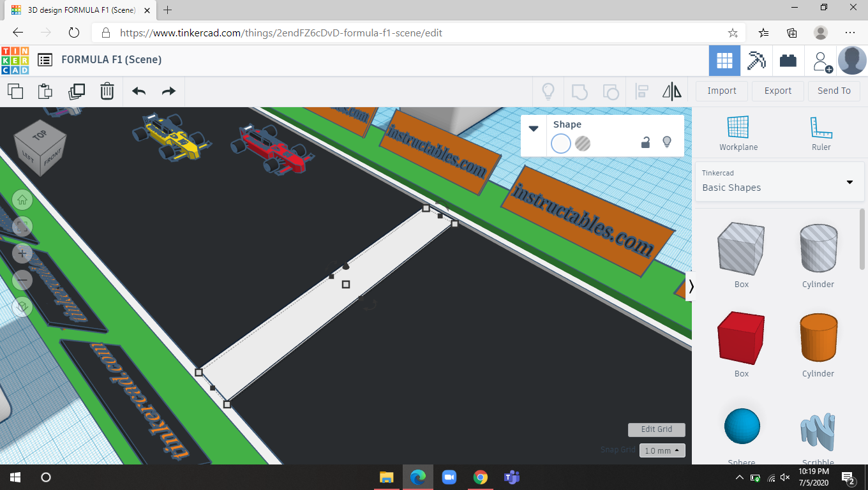The image size is (868, 490).
Task: Click the Export button
Action: (777, 91)
